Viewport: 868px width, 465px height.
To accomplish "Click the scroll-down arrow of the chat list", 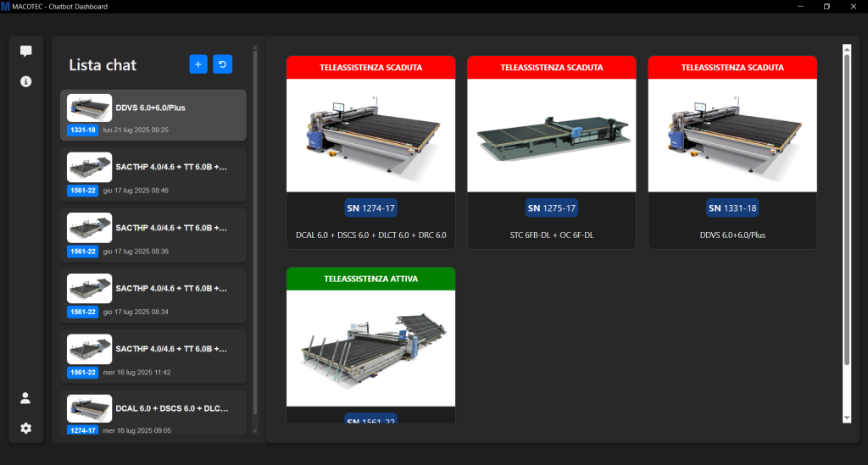I will (x=255, y=431).
